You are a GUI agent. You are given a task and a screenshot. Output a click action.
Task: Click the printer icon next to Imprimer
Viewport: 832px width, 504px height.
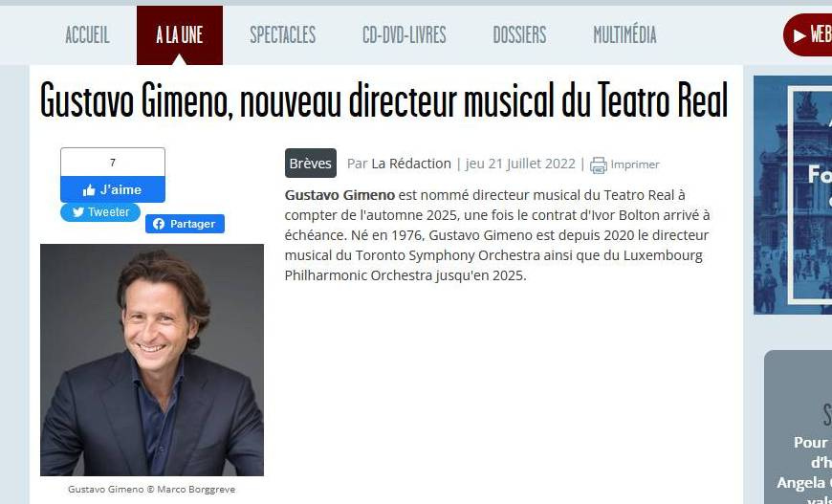coord(599,165)
